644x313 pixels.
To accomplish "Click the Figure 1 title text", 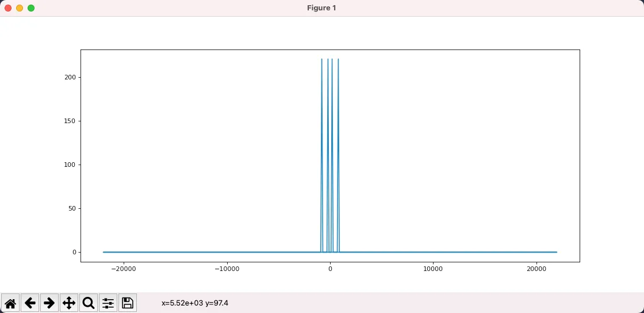I will (322, 8).
